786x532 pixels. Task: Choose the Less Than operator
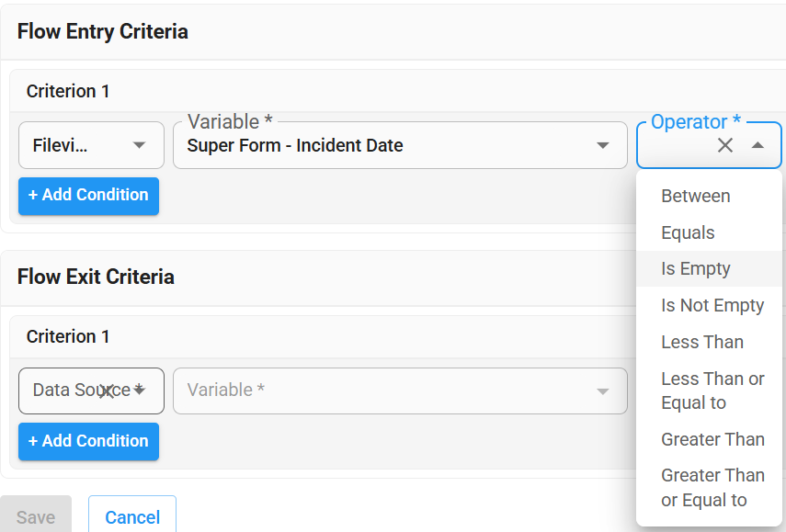point(702,342)
